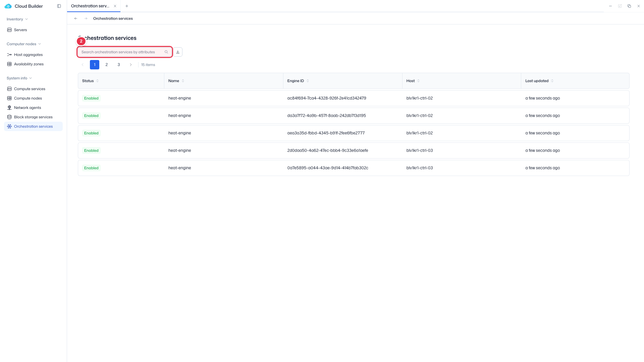Click the search magnifier icon
Screen dimensions: 644x362
click(x=166, y=52)
